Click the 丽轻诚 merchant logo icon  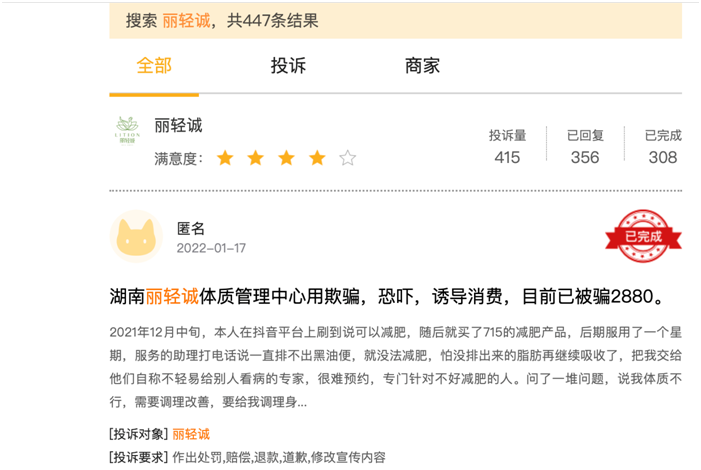[127, 131]
